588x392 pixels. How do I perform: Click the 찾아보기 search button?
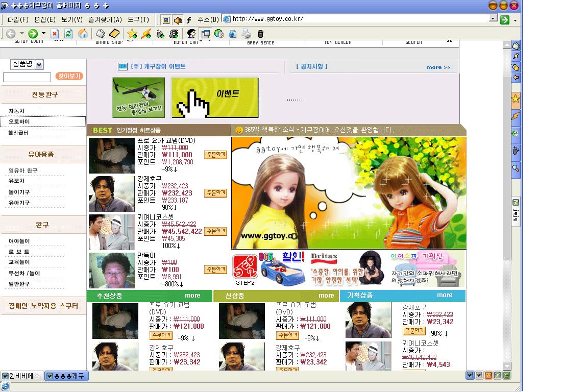tap(69, 76)
